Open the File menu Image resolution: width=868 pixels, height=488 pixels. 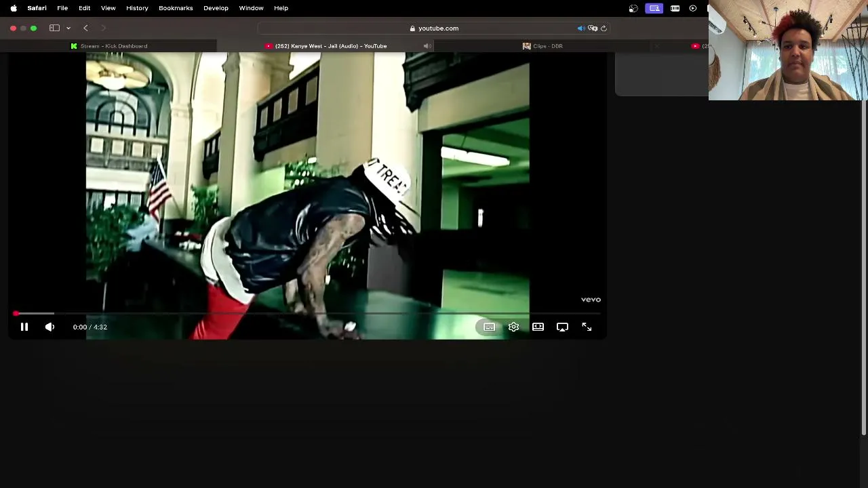(x=62, y=8)
